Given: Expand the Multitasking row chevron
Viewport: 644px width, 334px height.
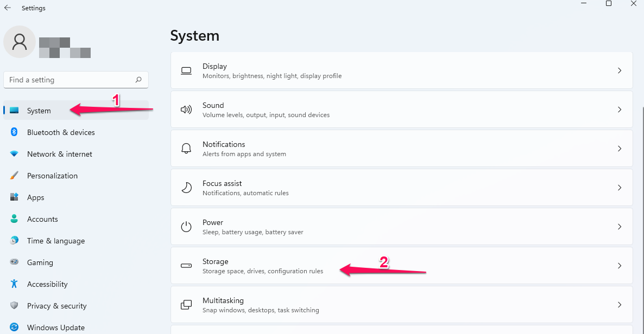Looking at the screenshot, I should 620,305.
